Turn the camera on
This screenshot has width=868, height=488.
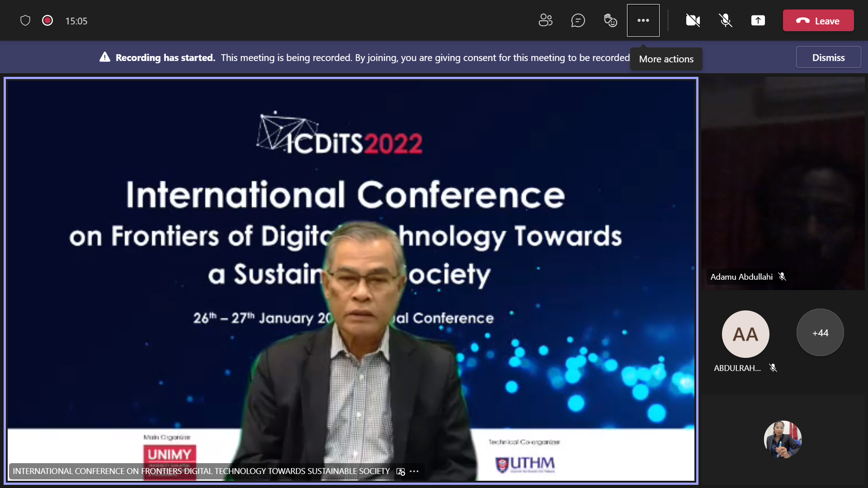(x=693, y=20)
